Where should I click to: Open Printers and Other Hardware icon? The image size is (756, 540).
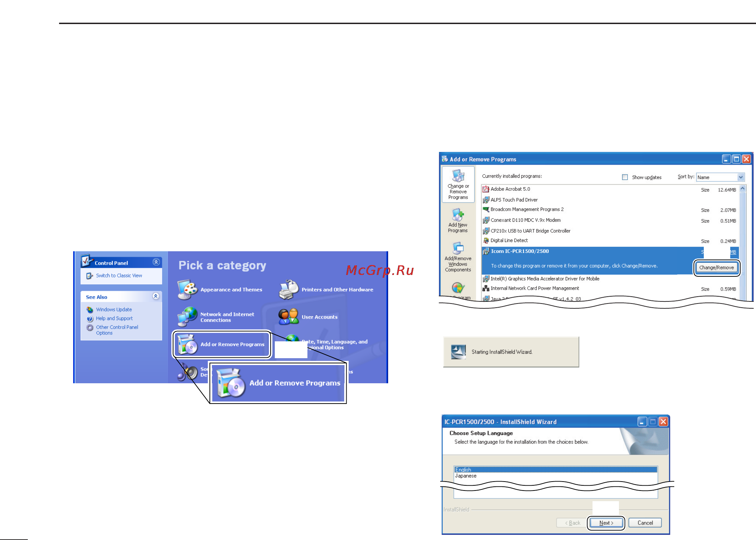289,289
